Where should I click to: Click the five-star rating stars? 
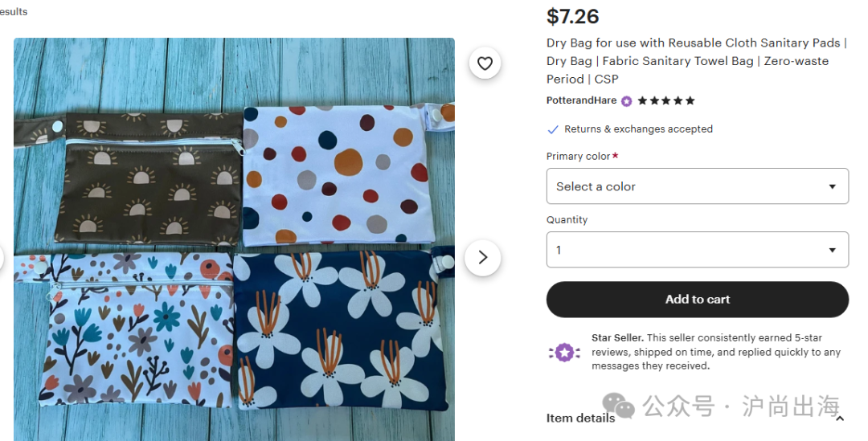pos(666,101)
